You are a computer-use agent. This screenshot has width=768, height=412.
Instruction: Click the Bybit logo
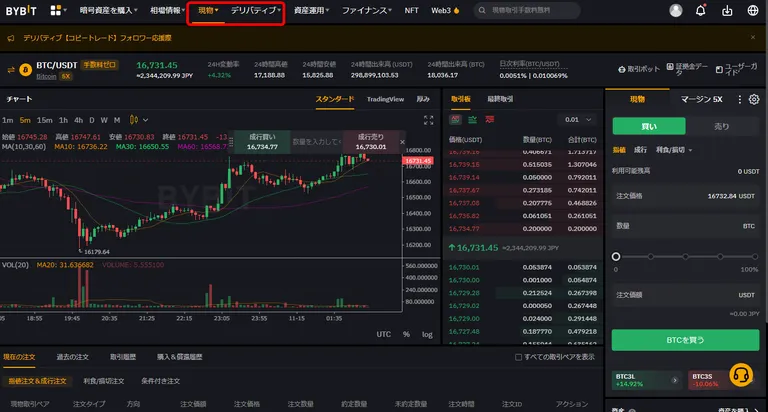coord(21,10)
